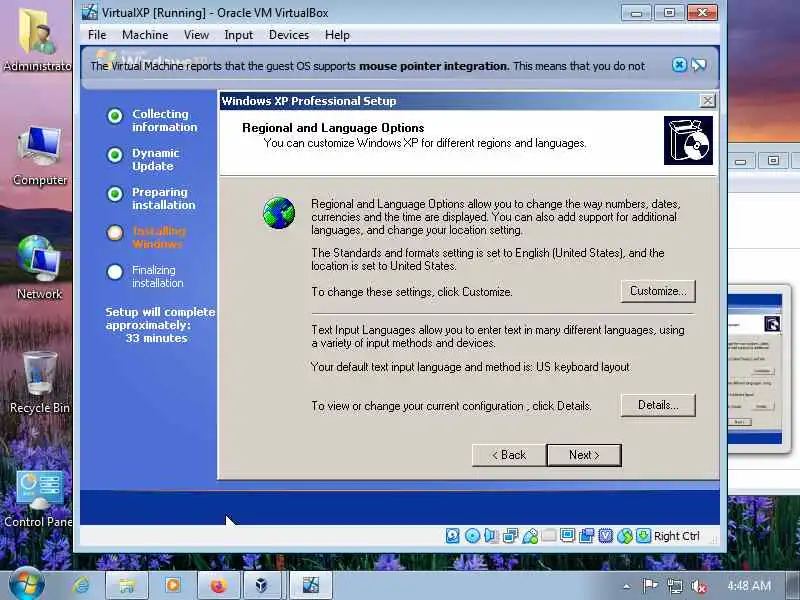Click the Next > button
This screenshot has width=800, height=600.
[x=584, y=455]
